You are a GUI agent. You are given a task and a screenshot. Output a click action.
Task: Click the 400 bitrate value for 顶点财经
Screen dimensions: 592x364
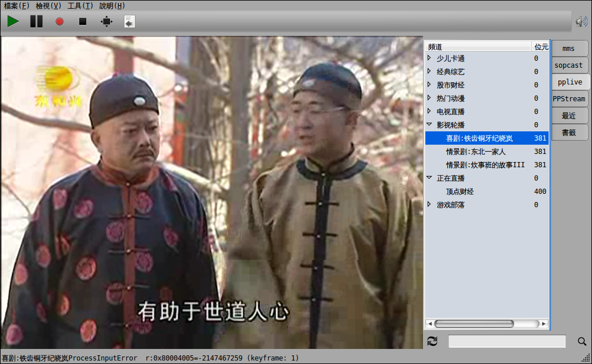pos(540,192)
